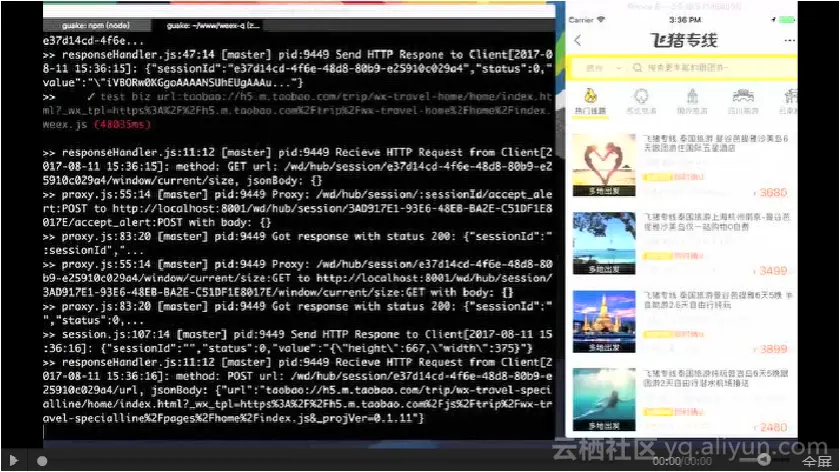The height and width of the screenshot is (472, 840).
Task: Switch to the guake npm (node) tab
Action: click(95, 25)
